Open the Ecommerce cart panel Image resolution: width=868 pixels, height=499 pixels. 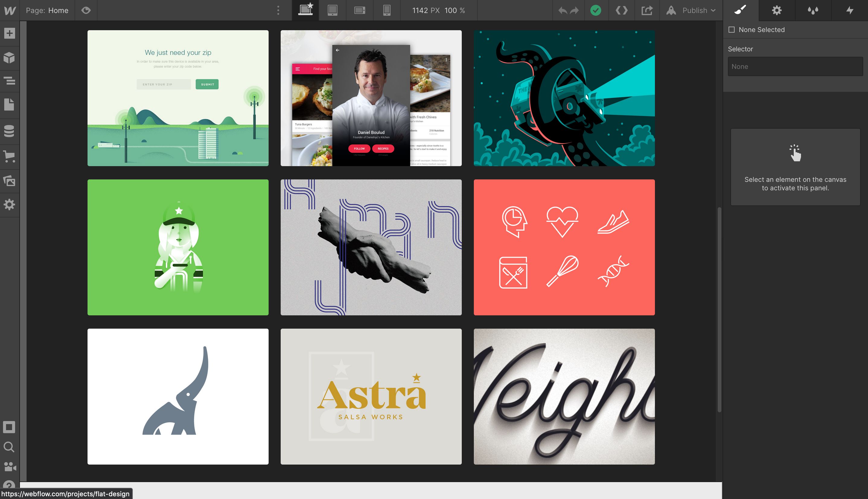pos(10,156)
